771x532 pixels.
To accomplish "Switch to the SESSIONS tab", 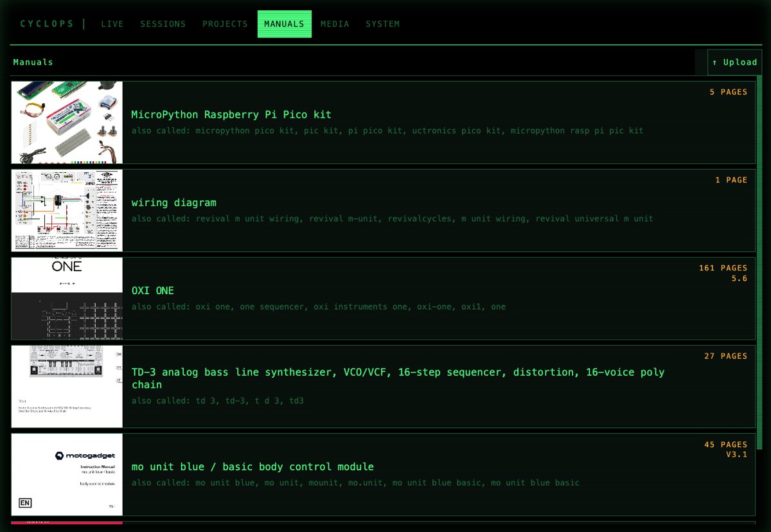I will point(163,24).
